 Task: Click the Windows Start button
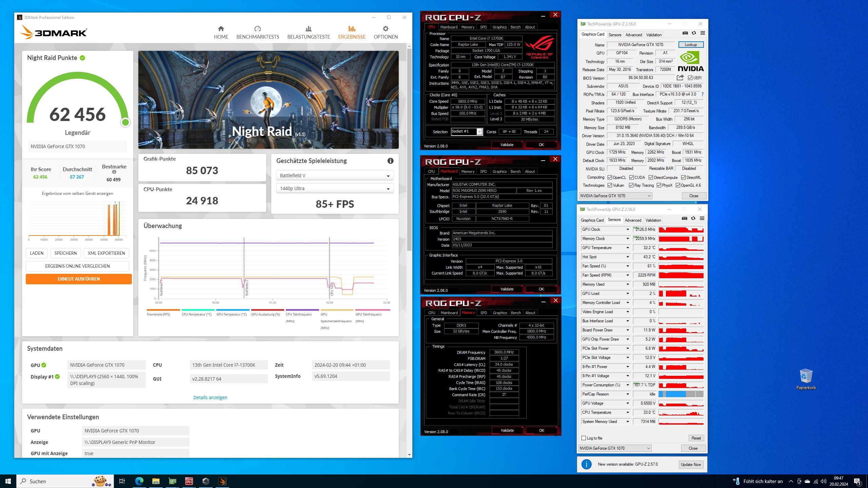click(x=8, y=481)
